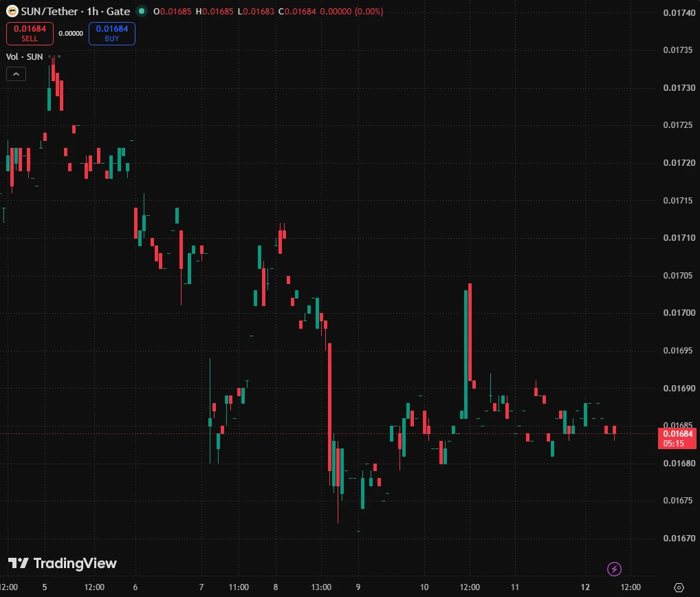Viewport: 700px width, 597px height.
Task: Click day 6 on the time axis
Action: coord(135,587)
